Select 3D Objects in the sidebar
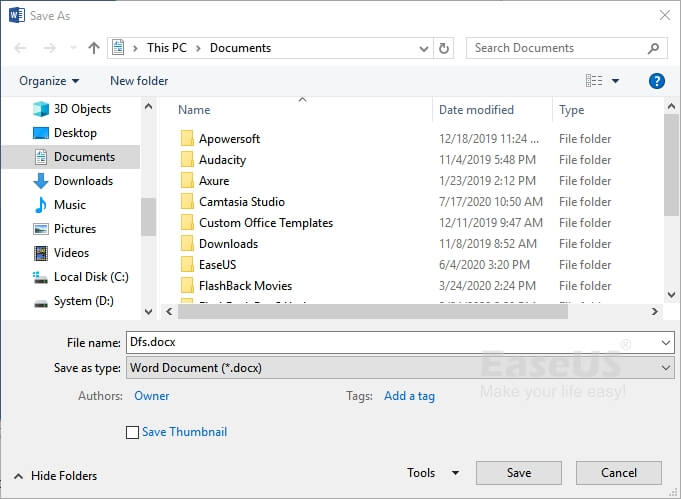681x499 pixels. (82, 109)
